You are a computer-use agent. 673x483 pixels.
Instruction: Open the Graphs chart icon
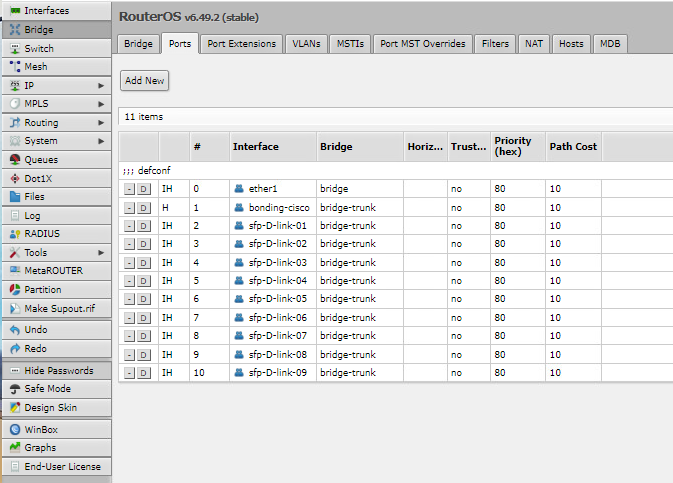15,447
